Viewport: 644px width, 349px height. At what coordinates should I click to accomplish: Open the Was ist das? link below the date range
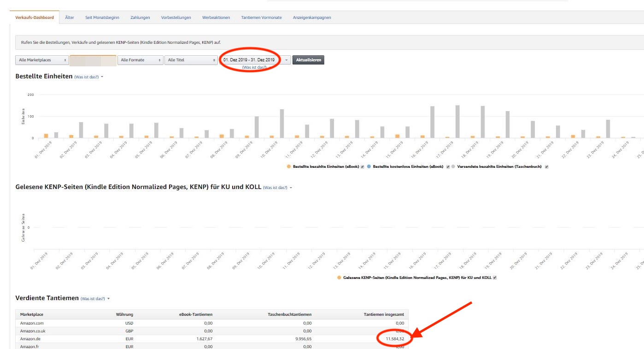click(x=254, y=67)
